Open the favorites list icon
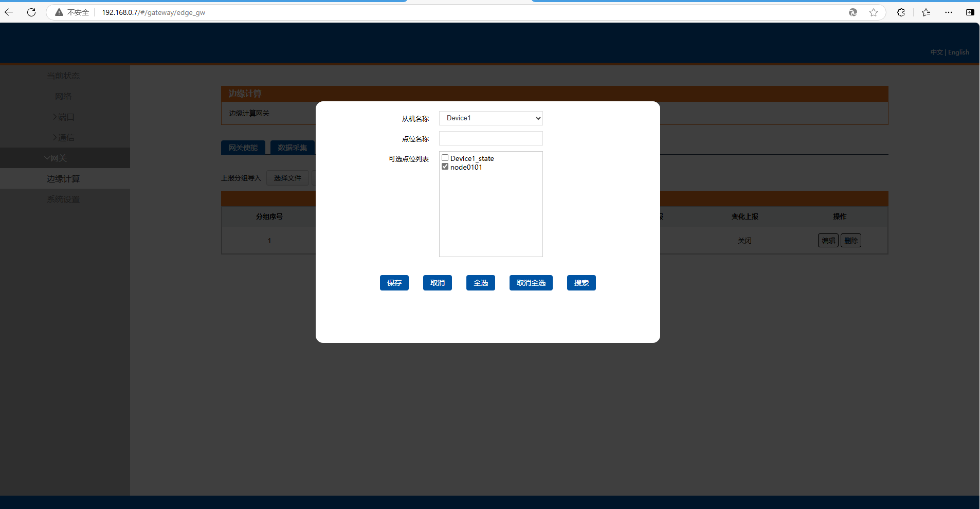Screen dimensions: 980x509 point(926,12)
